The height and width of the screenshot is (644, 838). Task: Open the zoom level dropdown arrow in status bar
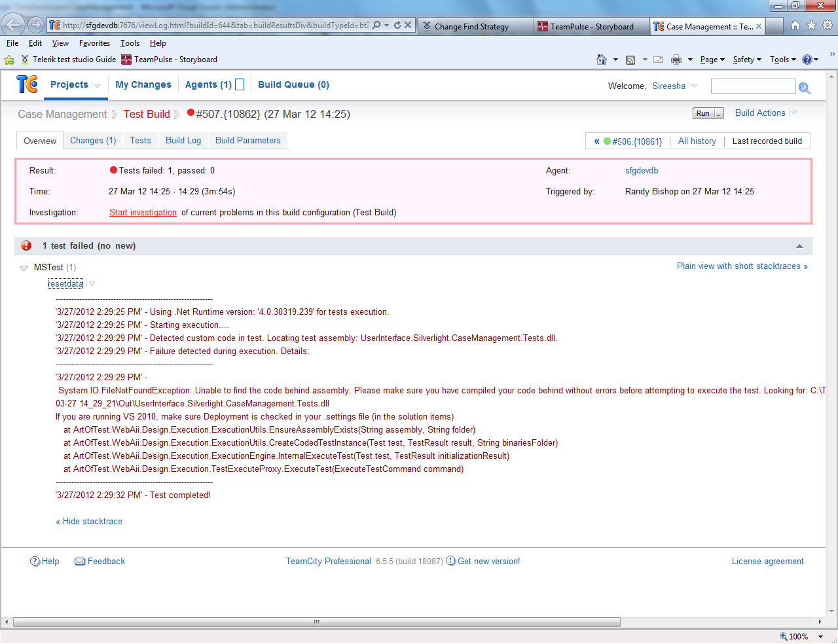click(x=820, y=637)
